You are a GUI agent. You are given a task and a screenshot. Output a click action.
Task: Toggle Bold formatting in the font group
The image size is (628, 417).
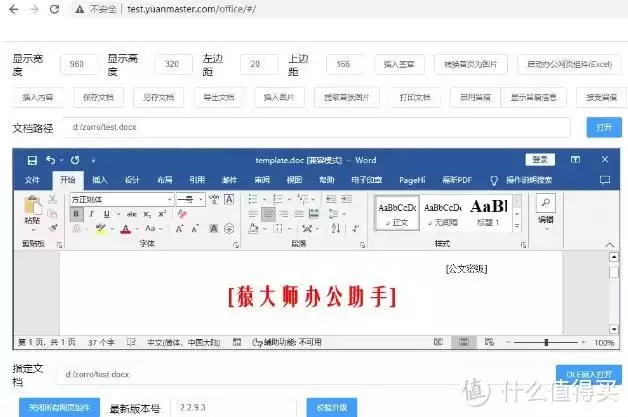[76, 214]
